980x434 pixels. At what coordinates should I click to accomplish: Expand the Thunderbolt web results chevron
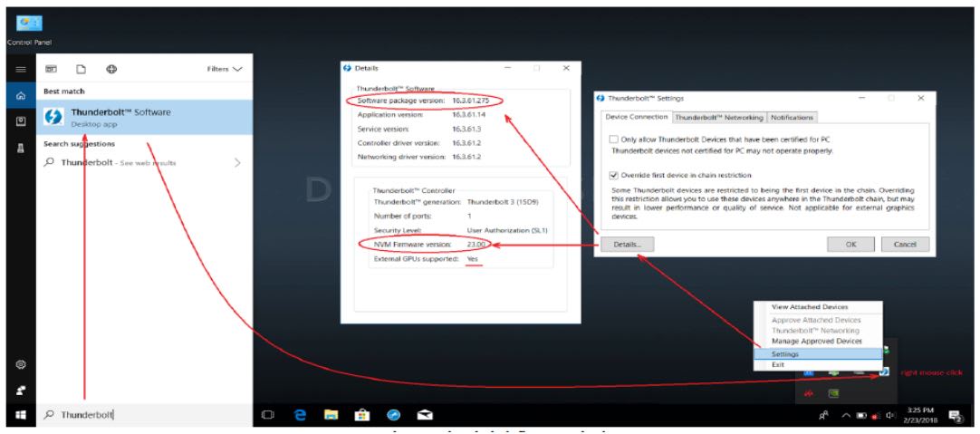237,162
